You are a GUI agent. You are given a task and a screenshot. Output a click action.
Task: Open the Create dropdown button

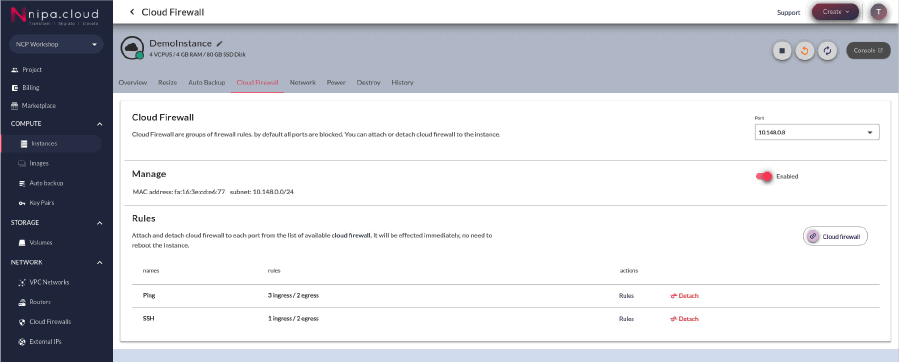coord(835,11)
